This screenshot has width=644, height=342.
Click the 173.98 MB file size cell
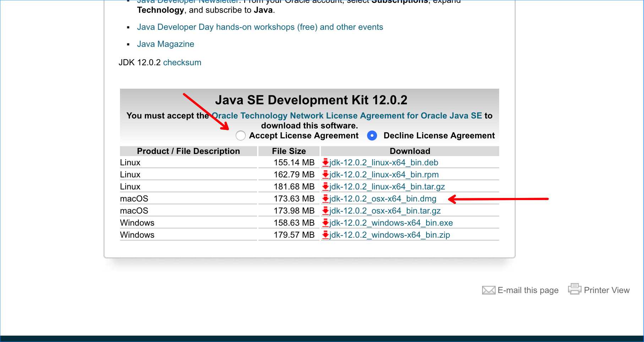tap(289, 211)
